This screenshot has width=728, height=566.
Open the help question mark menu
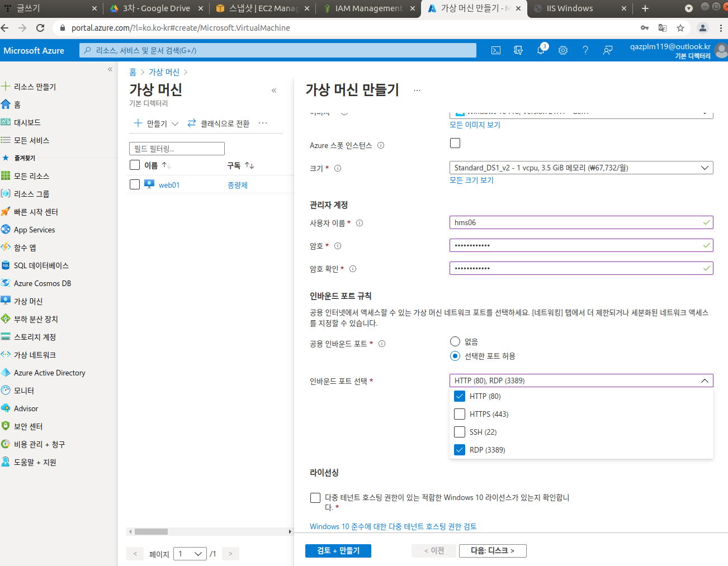pos(585,50)
